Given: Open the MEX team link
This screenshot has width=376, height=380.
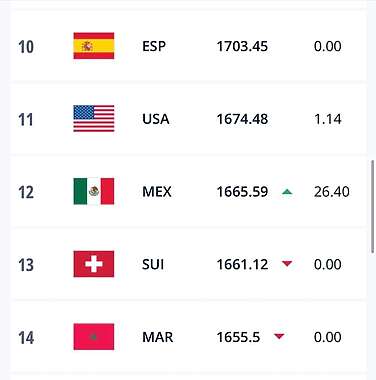Looking at the screenshot, I should pos(157,192).
